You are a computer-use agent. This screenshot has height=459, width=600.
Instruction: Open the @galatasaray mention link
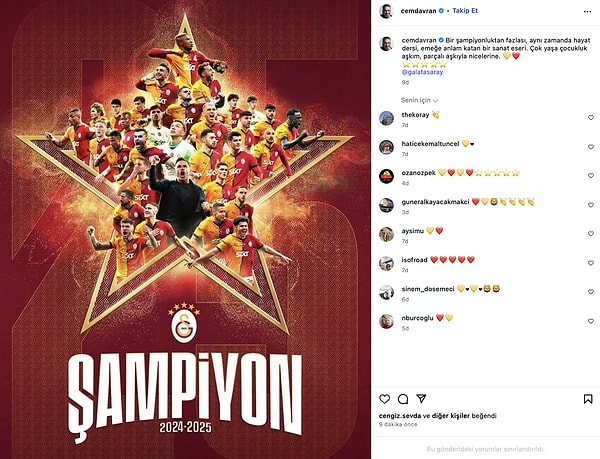pos(422,72)
